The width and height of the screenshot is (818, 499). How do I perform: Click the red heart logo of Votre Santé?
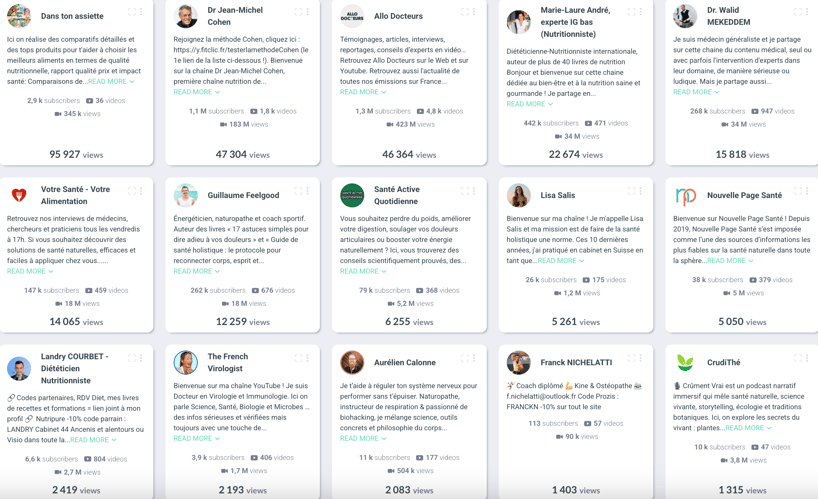[x=19, y=195]
